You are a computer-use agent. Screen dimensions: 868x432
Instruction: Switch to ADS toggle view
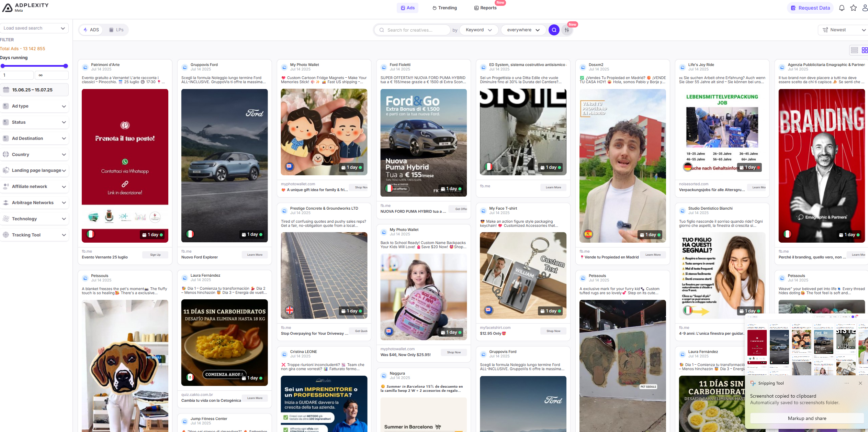[91, 30]
